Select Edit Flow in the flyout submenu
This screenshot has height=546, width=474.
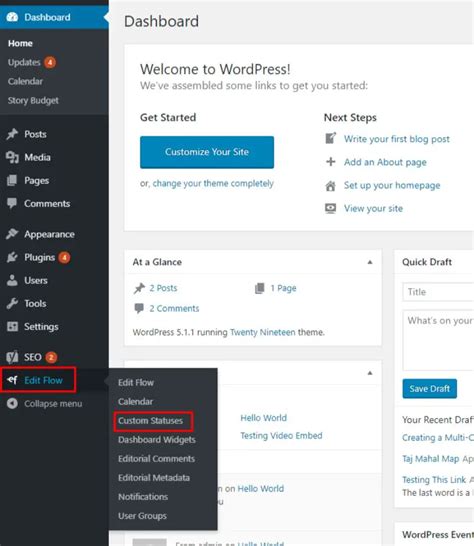click(x=136, y=383)
